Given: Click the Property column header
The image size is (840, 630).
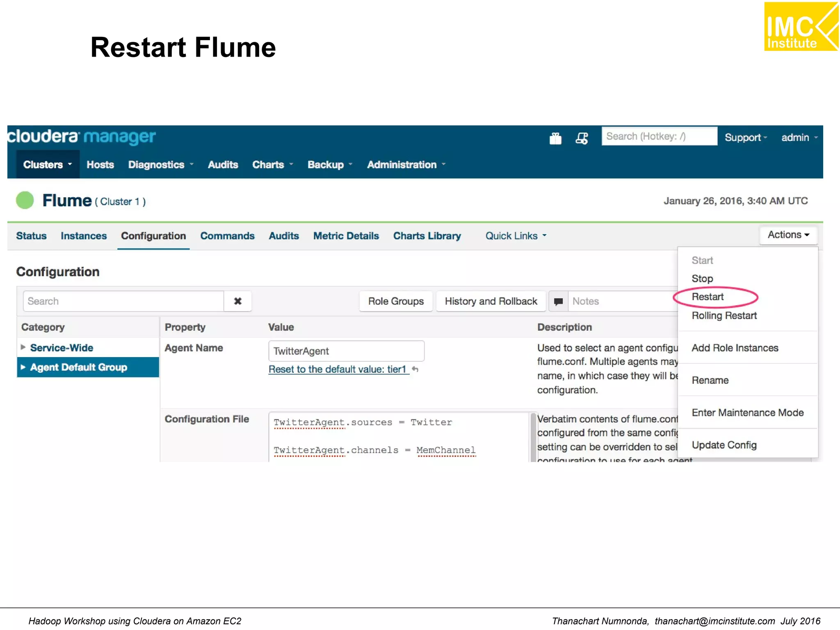Looking at the screenshot, I should (x=185, y=327).
